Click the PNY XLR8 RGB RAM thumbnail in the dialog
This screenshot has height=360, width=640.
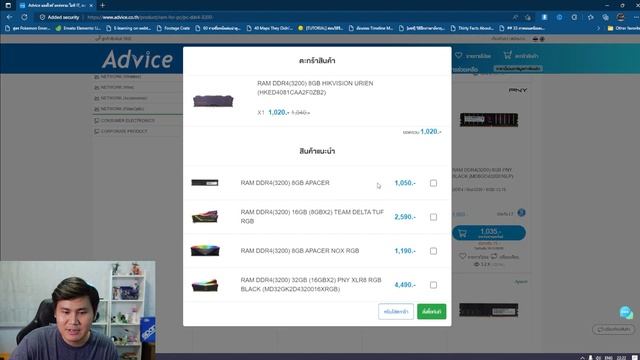[x=205, y=284]
